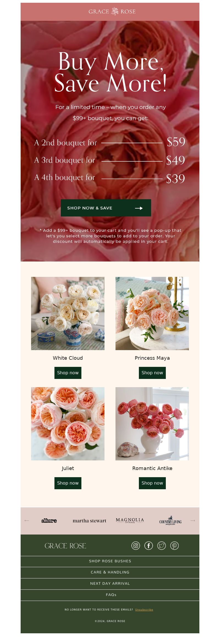Click the allure press logo
Viewport: 220px width, 644px height.
(x=49, y=521)
